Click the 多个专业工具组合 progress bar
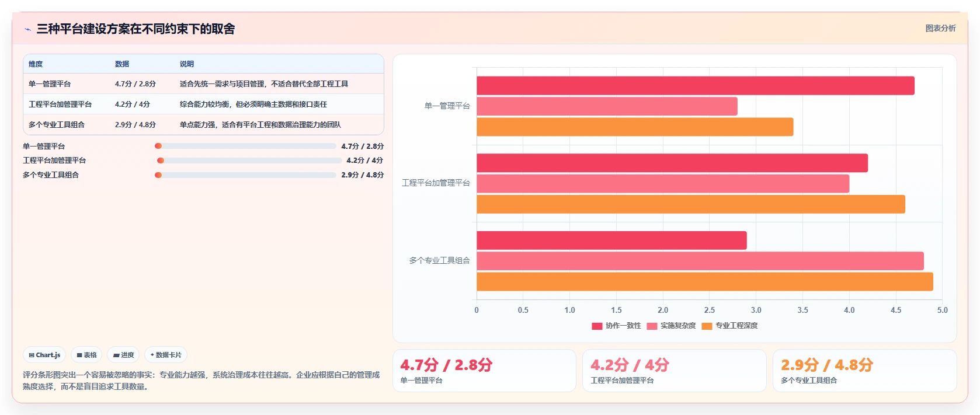The height and width of the screenshot is (415, 980). pyautogui.click(x=245, y=175)
